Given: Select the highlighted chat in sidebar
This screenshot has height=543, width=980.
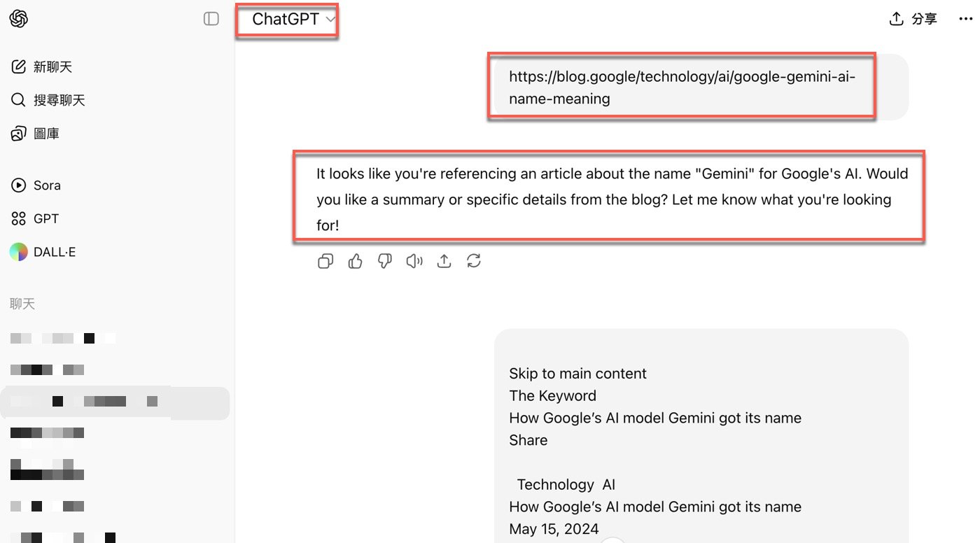Looking at the screenshot, I should 115,403.
